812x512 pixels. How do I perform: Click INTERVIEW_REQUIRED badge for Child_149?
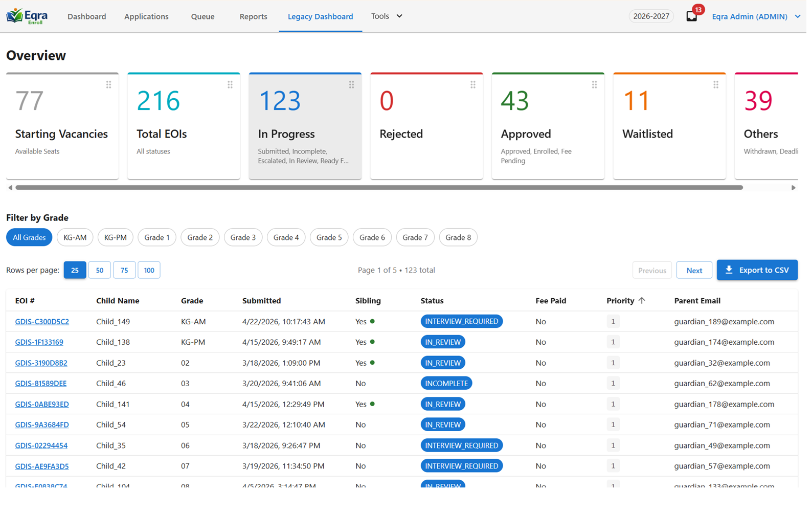pyautogui.click(x=462, y=321)
